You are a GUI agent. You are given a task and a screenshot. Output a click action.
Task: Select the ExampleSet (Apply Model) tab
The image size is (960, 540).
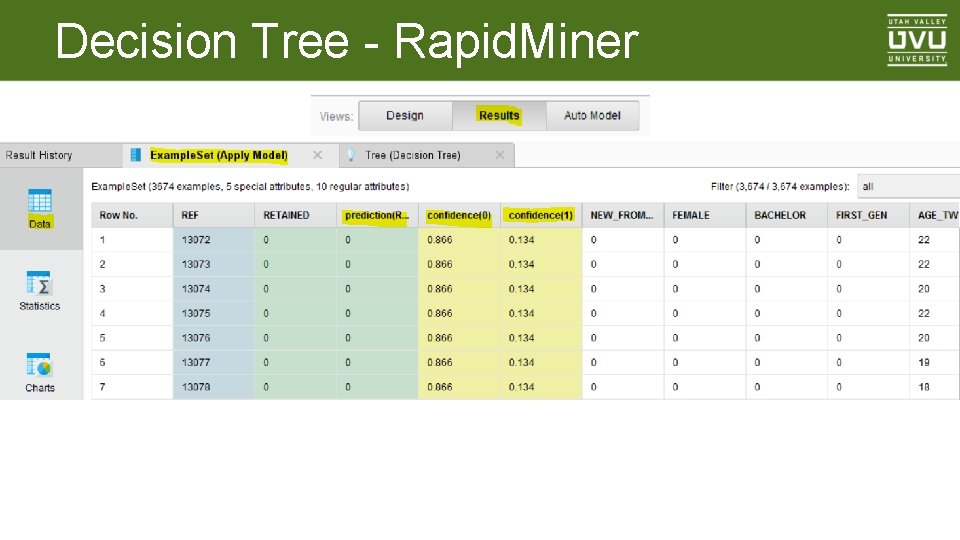coord(230,155)
